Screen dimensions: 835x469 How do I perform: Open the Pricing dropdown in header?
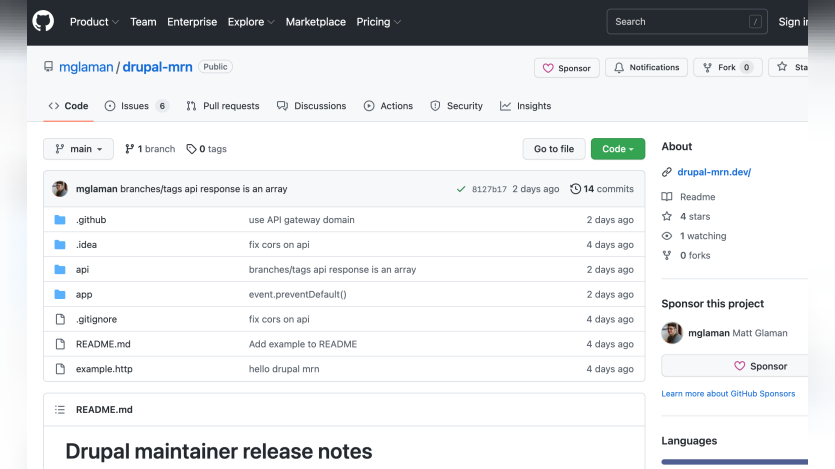[x=378, y=22]
